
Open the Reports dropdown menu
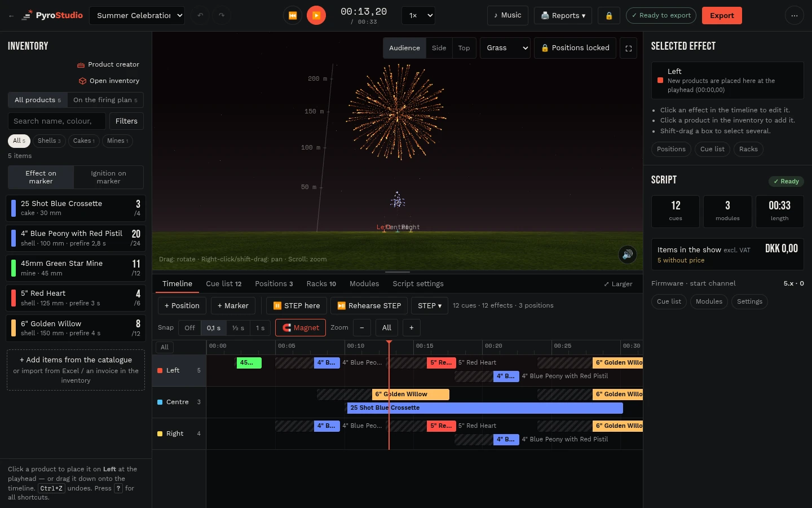563,16
